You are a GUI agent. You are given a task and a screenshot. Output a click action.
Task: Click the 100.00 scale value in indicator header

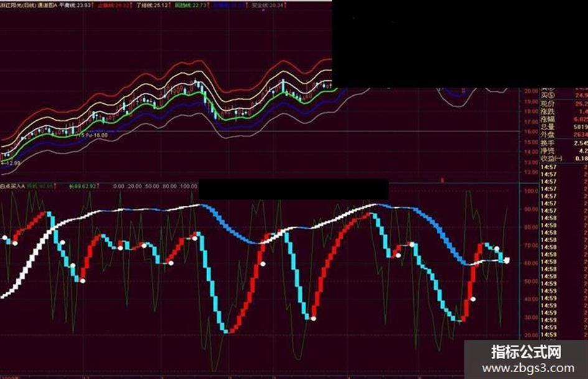189,186
